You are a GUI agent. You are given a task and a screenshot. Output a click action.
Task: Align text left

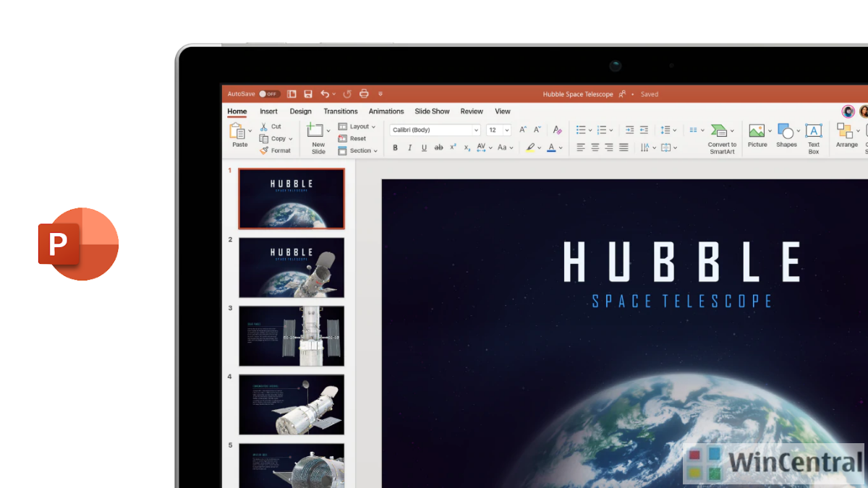pyautogui.click(x=581, y=147)
